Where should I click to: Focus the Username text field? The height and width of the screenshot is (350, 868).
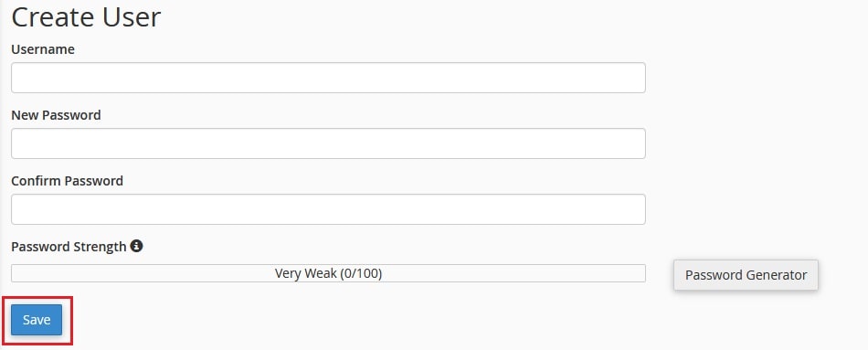pos(328,78)
